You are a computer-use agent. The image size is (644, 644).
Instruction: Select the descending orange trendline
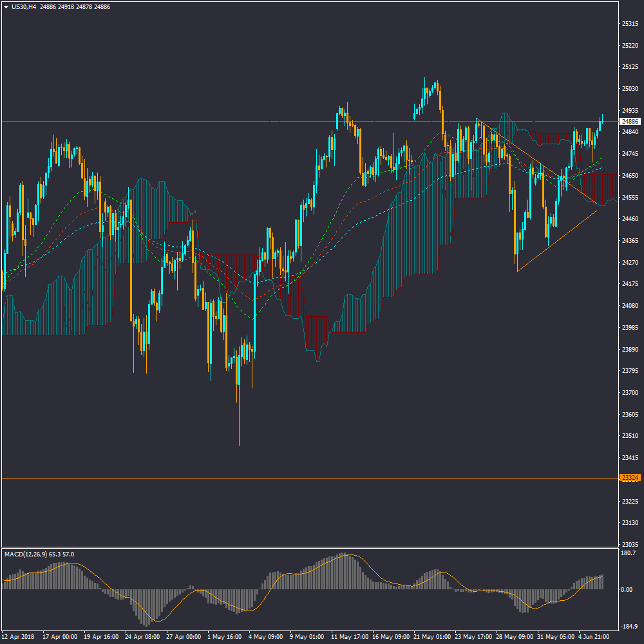point(536,160)
